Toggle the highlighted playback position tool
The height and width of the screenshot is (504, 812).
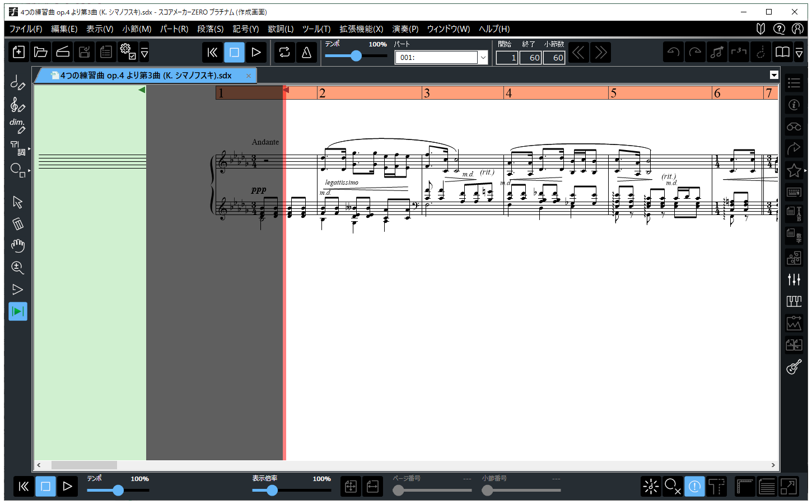(x=18, y=311)
